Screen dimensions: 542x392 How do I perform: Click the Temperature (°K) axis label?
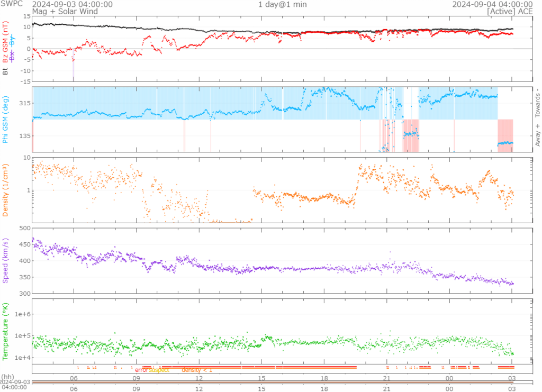point(5,331)
